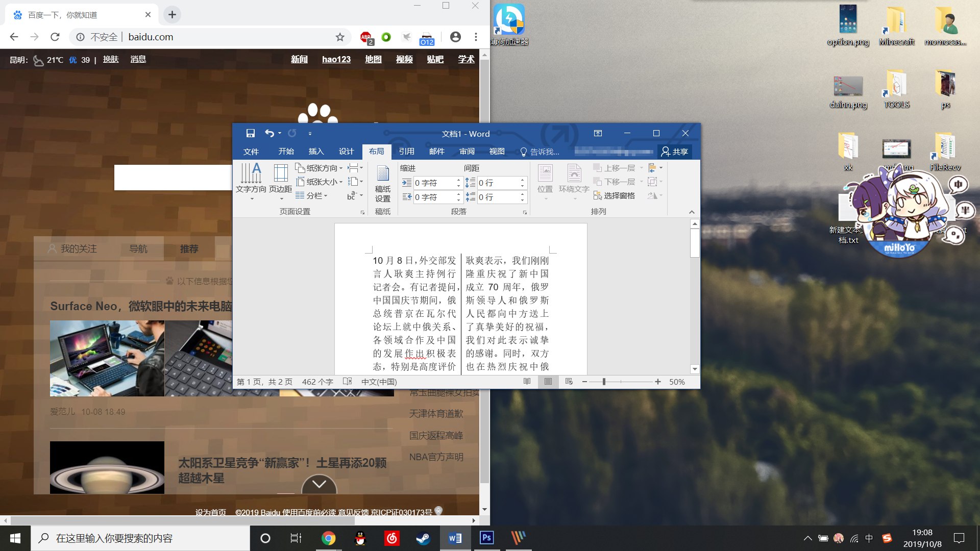Collapse the Word ribbon with the chevron
Image resolution: width=980 pixels, height=551 pixels.
[692, 212]
